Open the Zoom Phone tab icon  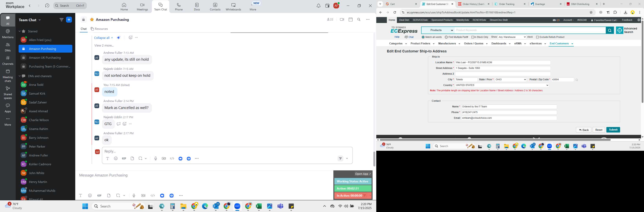pos(179,7)
